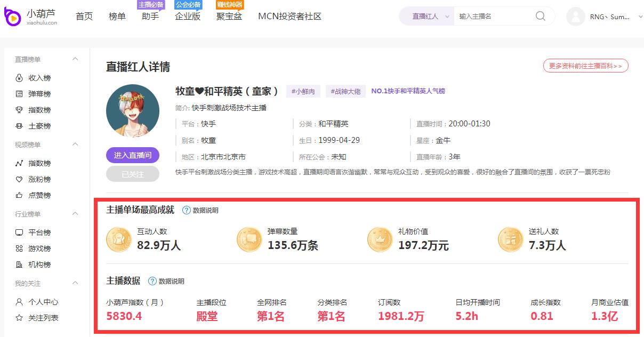Image resolution: width=644 pixels, height=337 pixels.
Task: Click the 小葫芦 logo icon
Action: click(13, 17)
